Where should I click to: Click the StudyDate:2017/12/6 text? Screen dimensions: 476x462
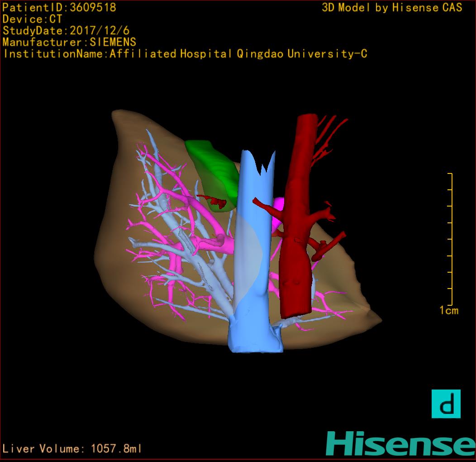click(x=66, y=31)
